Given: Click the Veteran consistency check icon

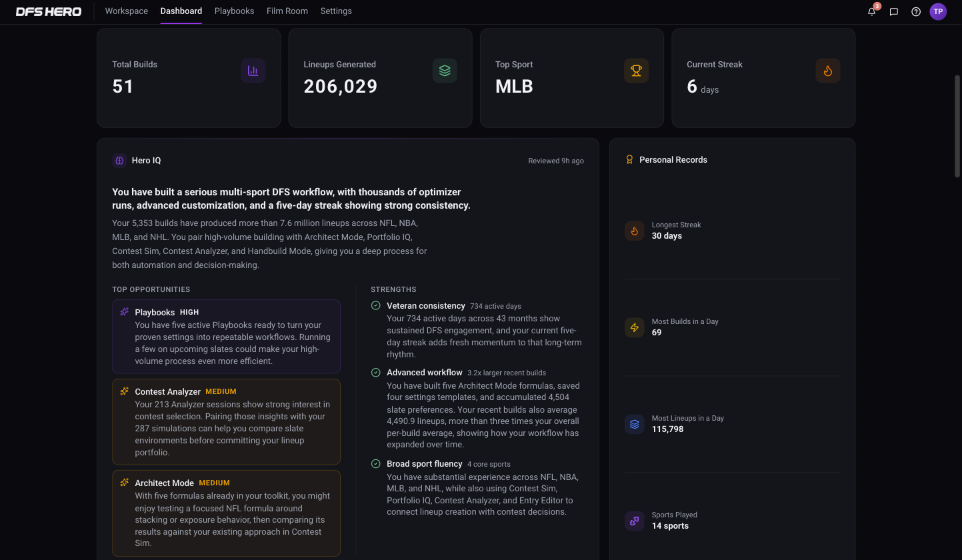Looking at the screenshot, I should [x=376, y=305].
